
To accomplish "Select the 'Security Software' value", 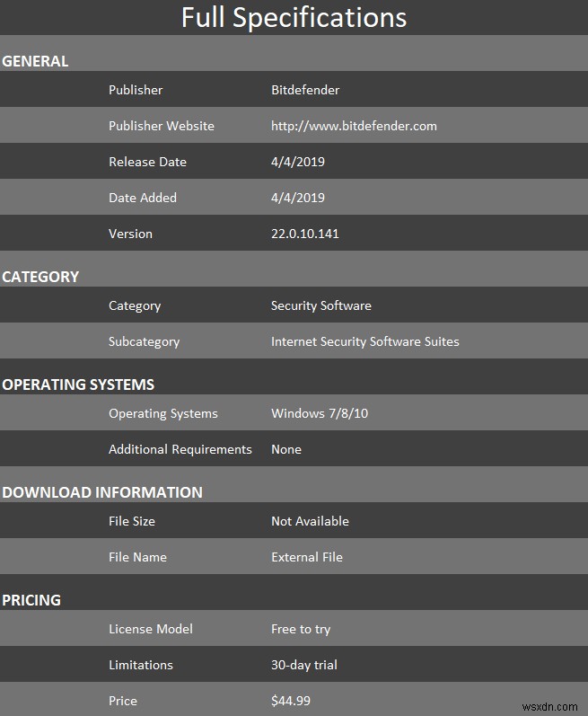I will 321,305.
